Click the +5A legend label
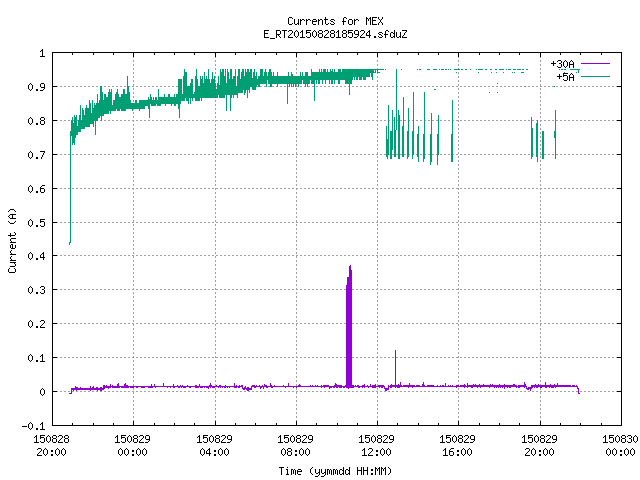 tap(565, 77)
